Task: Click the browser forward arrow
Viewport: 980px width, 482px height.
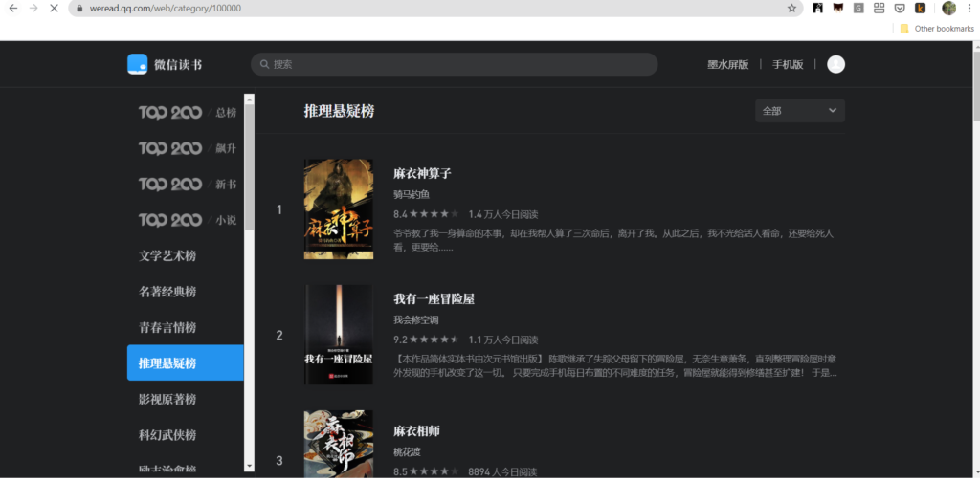Action: pos(33,8)
